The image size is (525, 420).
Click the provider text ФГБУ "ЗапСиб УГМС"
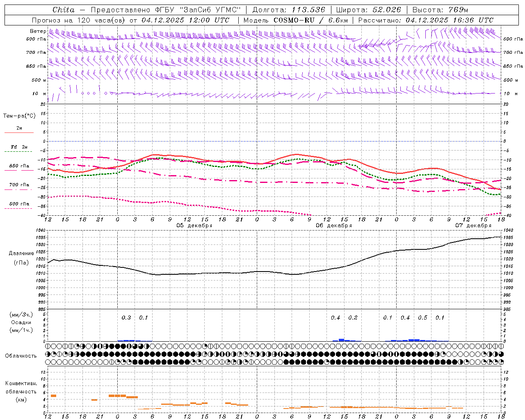[x=198, y=10]
